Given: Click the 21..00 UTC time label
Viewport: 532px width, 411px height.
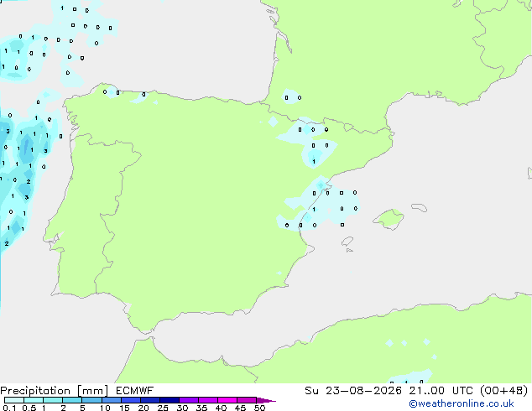Looking at the screenshot, I should tap(441, 391).
